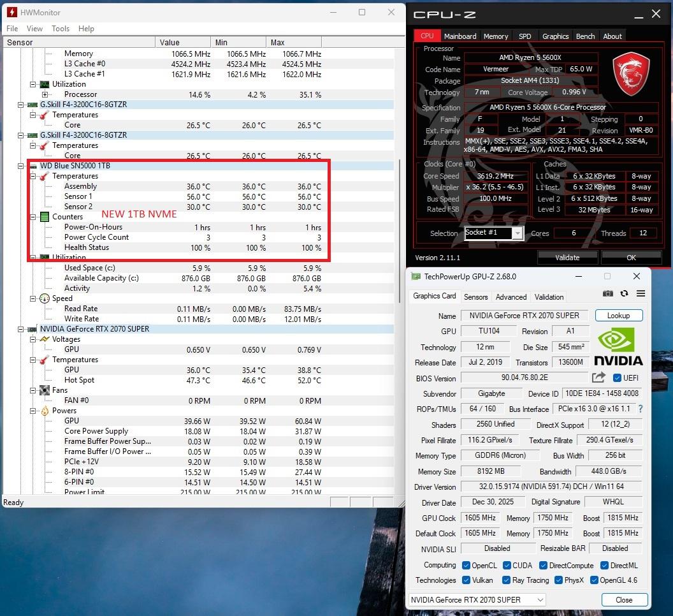Collapse the Fans node under the GPU
The image size is (673, 616).
(x=33, y=390)
